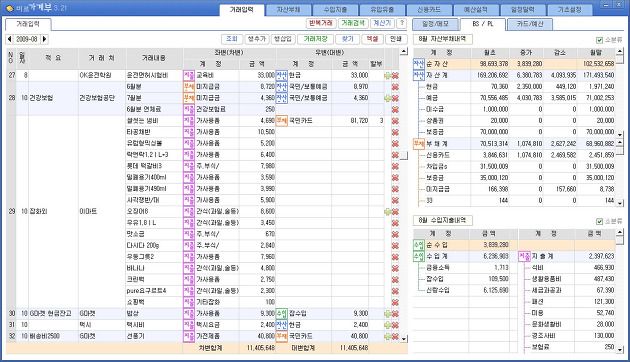Delete the 타공채반 row with red X
The image size is (630, 362).
[395, 132]
